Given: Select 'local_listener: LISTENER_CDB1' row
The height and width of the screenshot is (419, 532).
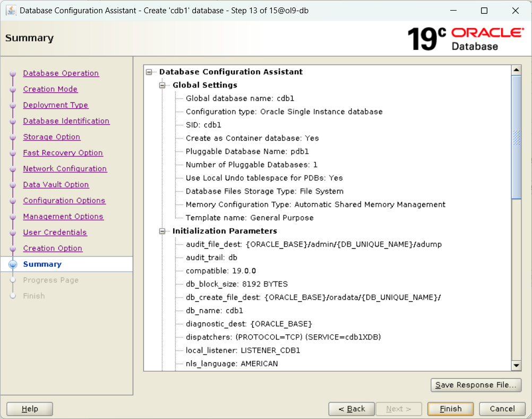Looking at the screenshot, I should point(243,351).
